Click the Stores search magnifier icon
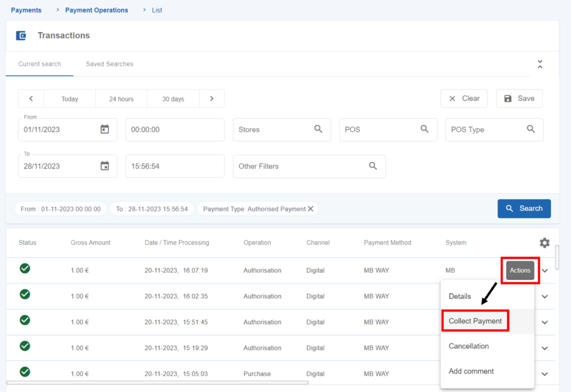This screenshot has width=571, height=392. (x=318, y=129)
